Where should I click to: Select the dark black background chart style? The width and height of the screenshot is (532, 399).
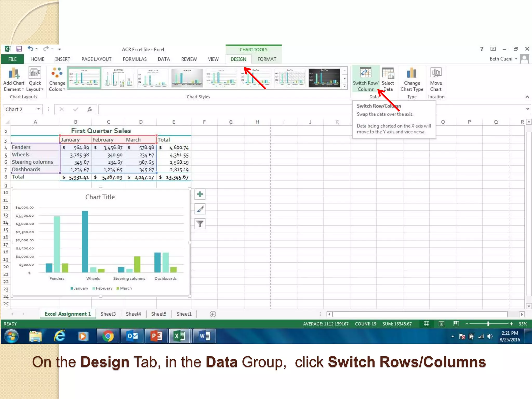[324, 78]
